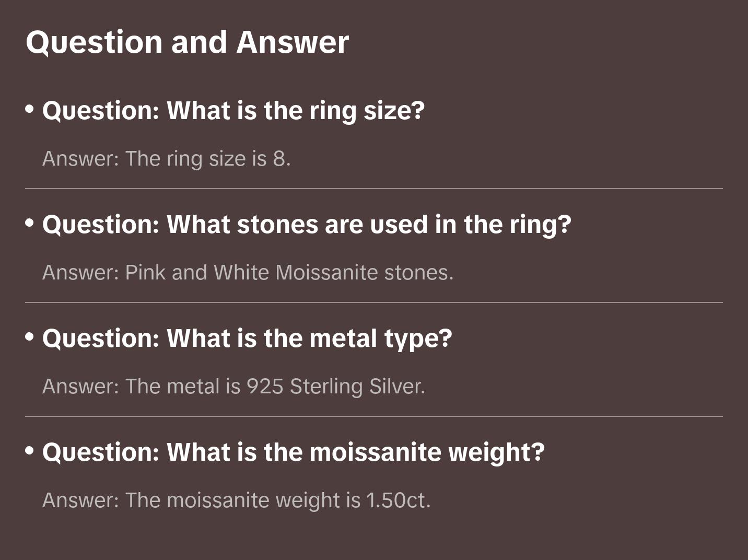Image resolution: width=748 pixels, height=560 pixels.
Task: Click the bullet beside the metal type question
Action: 30,337
